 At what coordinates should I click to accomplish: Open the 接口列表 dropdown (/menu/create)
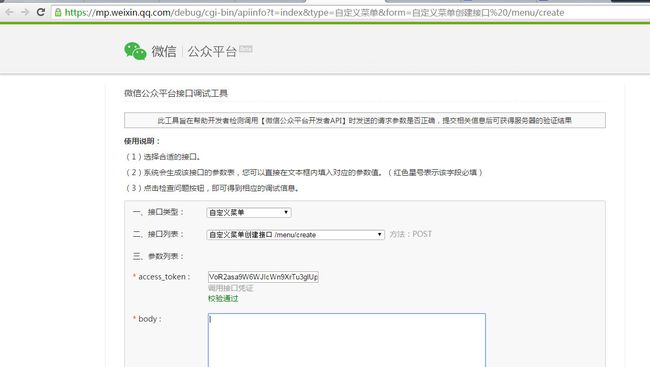[295, 235]
